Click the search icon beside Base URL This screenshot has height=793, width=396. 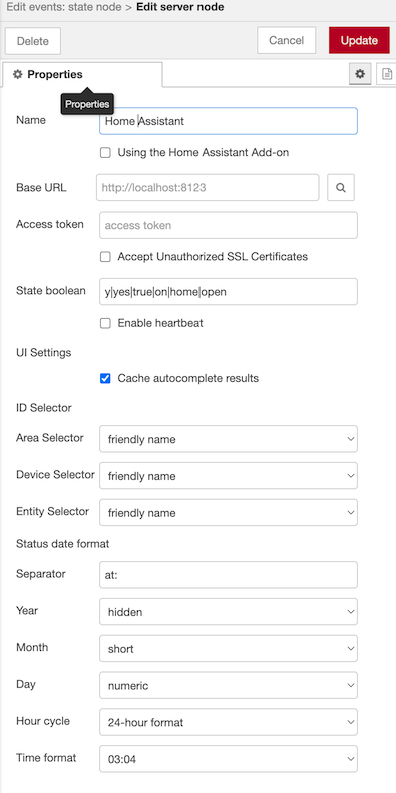341,188
